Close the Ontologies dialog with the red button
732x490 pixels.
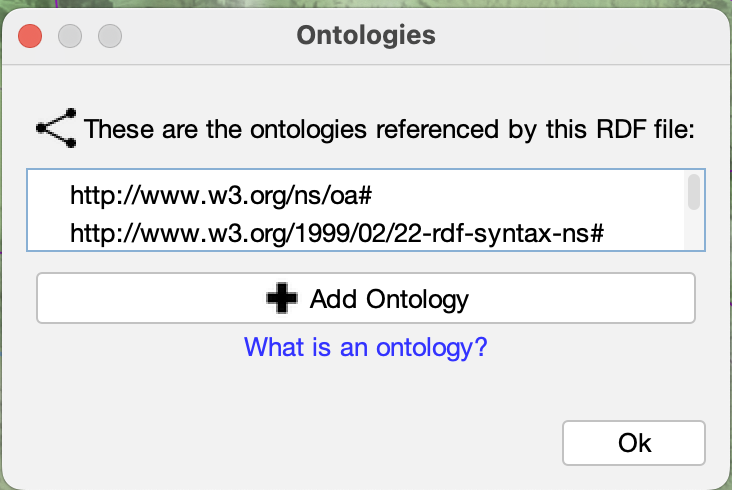31,37
